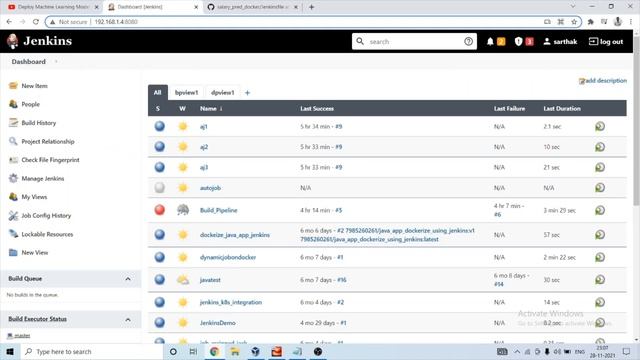Open build #16 of javatest
Image resolution: width=640 pixels, height=360 pixels.
point(342,280)
